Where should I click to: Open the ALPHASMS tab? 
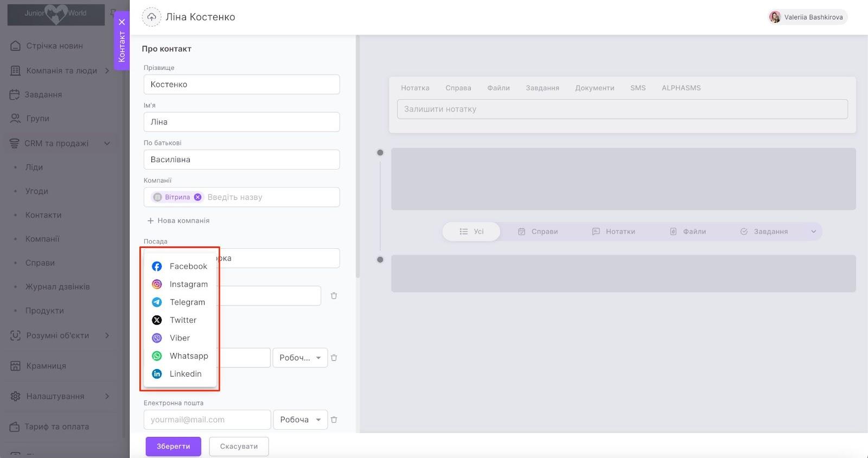click(x=681, y=88)
